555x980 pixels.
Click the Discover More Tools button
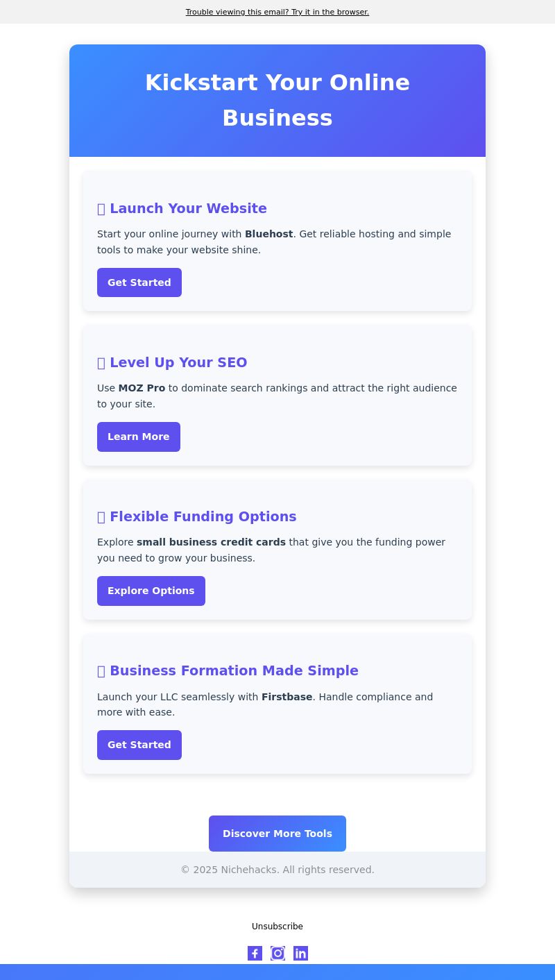pyautogui.click(x=277, y=834)
